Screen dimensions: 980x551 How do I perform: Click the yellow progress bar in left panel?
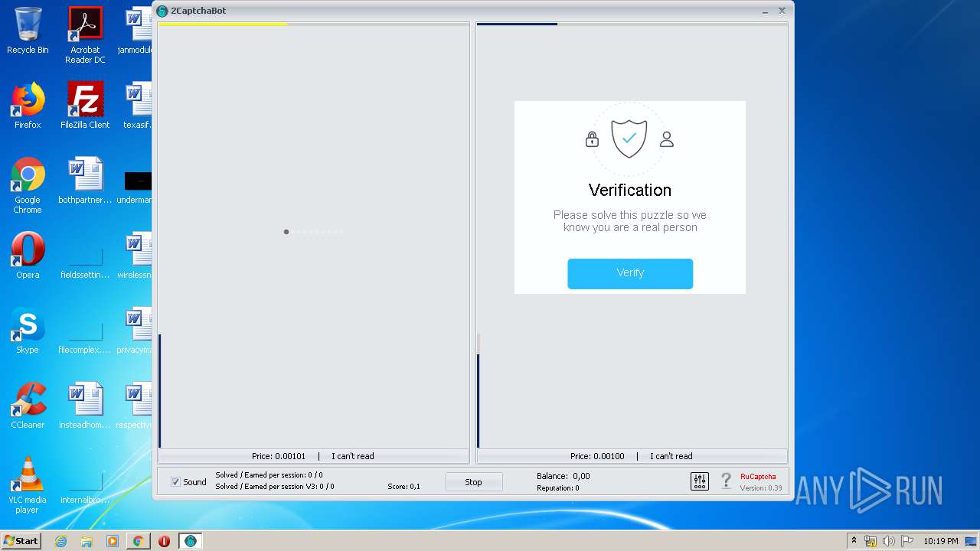pos(223,24)
